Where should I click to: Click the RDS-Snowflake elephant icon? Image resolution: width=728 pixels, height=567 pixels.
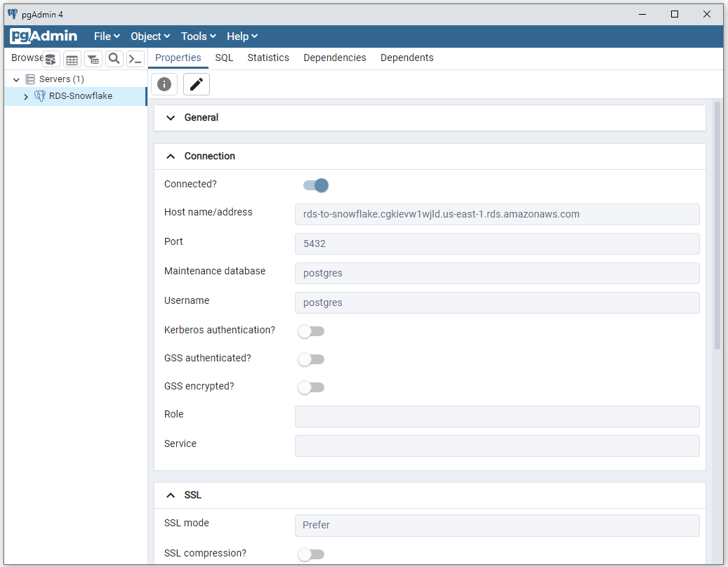pyautogui.click(x=40, y=96)
